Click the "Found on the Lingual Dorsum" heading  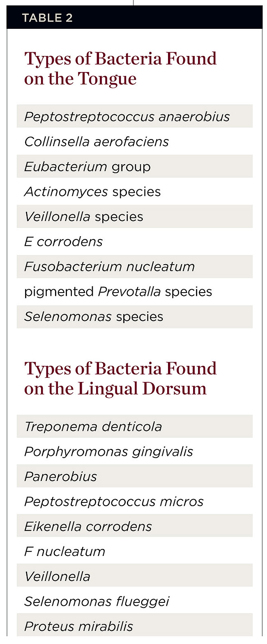click(x=120, y=378)
